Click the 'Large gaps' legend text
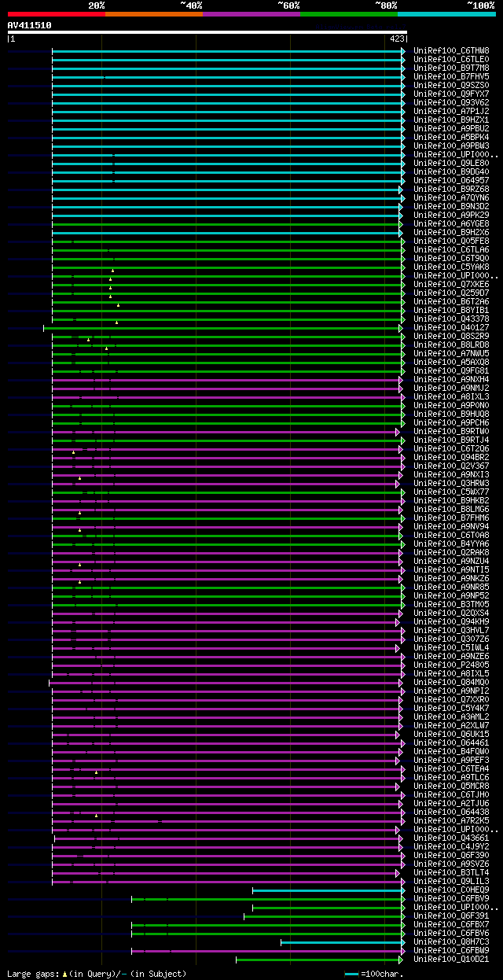503x980 pixels. (x=33, y=974)
